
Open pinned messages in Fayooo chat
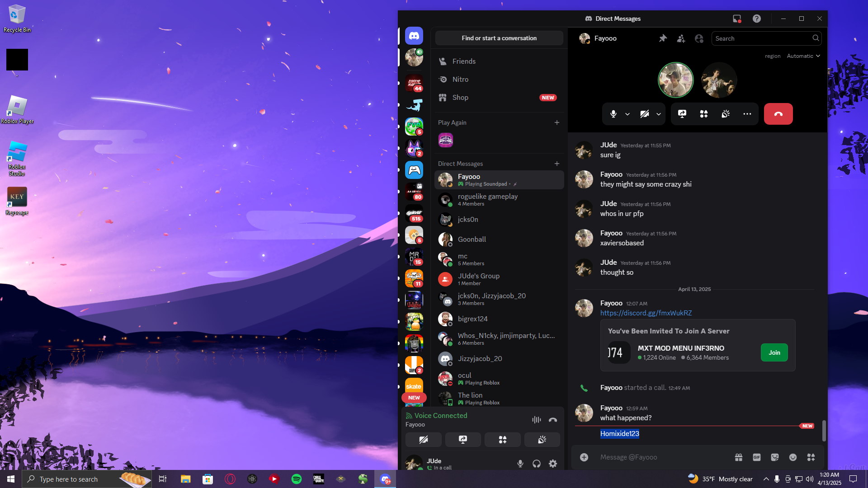(663, 38)
